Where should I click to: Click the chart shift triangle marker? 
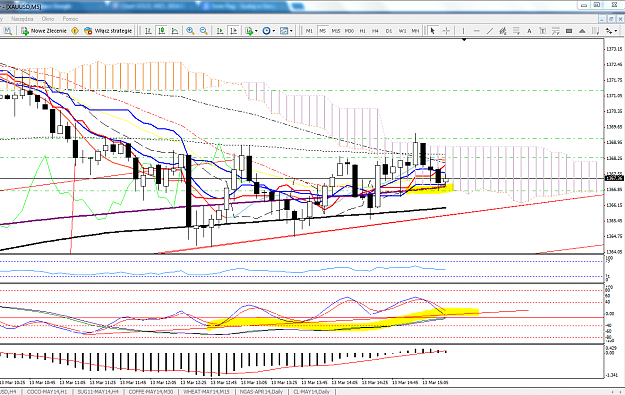point(464,40)
